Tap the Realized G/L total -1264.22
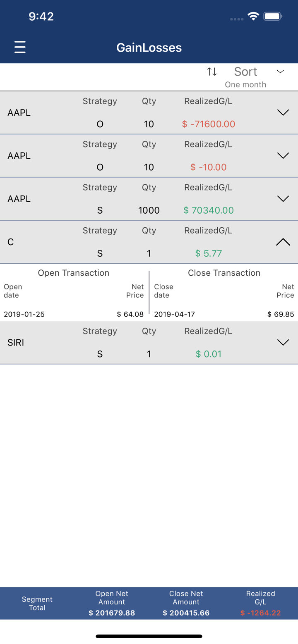 261,613
